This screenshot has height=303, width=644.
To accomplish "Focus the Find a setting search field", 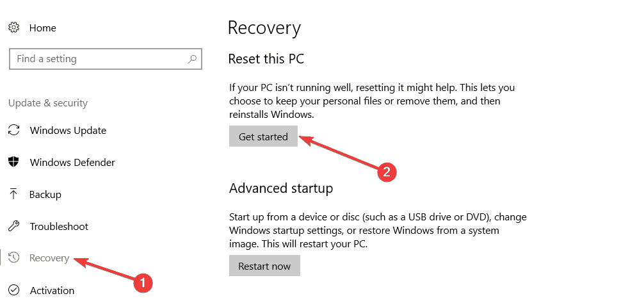I will (105, 59).
